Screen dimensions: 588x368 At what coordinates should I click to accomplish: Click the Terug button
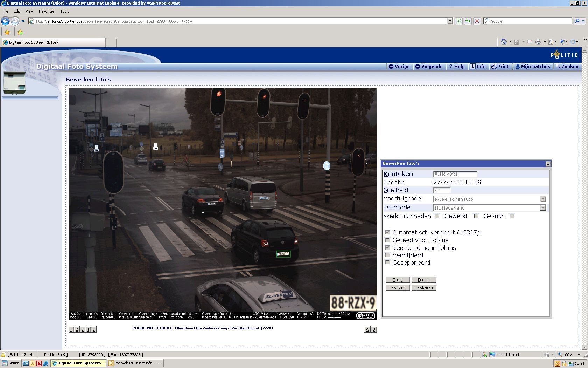click(398, 280)
